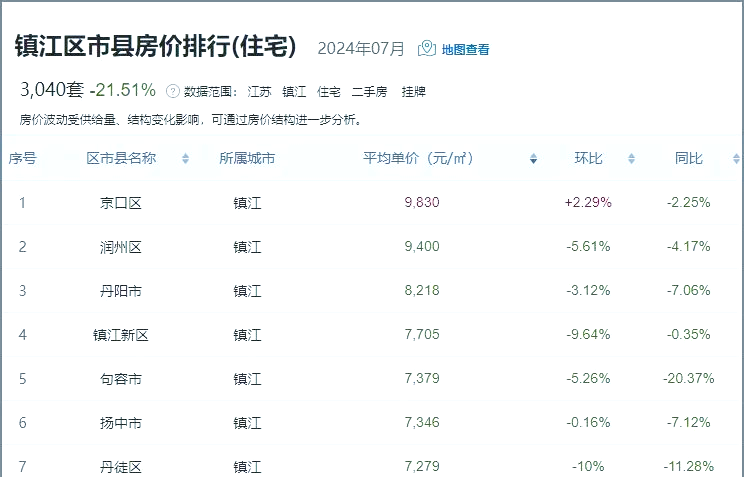Click the 所属城市 column header
Image resolution: width=744 pixels, height=477 pixels.
tap(247, 158)
